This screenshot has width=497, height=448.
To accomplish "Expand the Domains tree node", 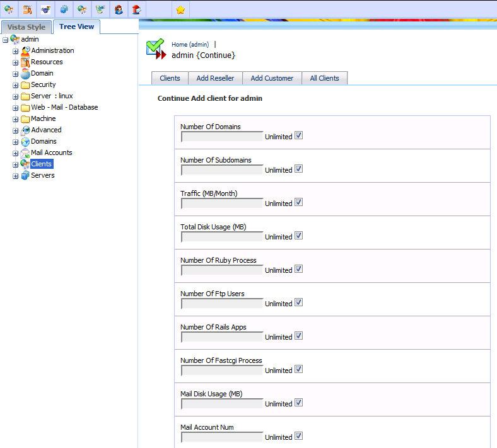I will 16,142.
